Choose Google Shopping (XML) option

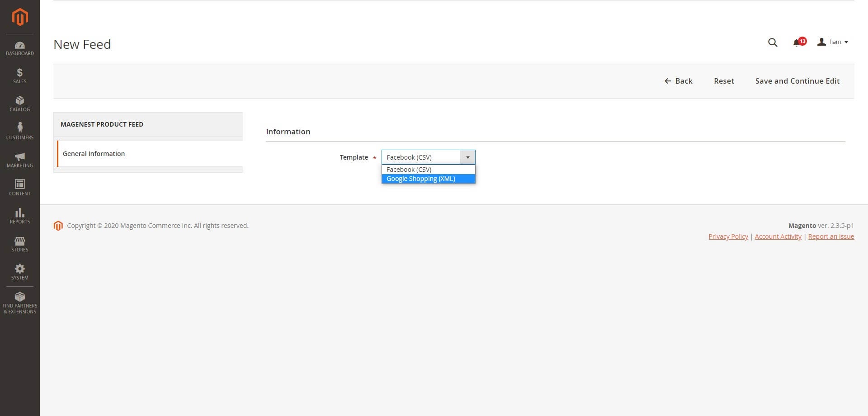(429, 179)
